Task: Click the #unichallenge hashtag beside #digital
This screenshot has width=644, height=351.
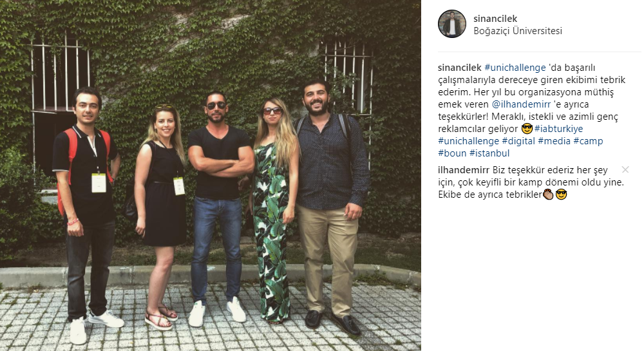Action: pos(468,141)
